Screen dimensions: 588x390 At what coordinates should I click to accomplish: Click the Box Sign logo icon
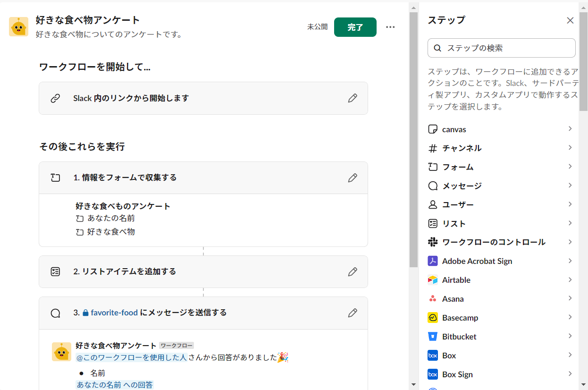point(433,374)
